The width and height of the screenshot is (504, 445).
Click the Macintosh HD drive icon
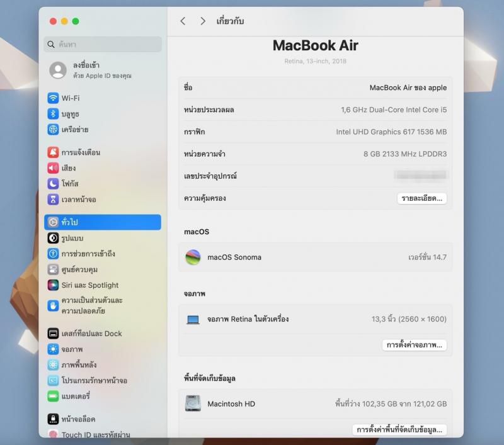193,403
